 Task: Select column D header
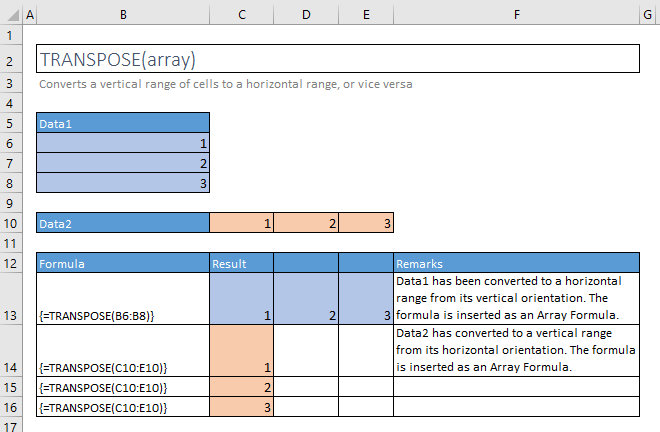click(x=306, y=15)
